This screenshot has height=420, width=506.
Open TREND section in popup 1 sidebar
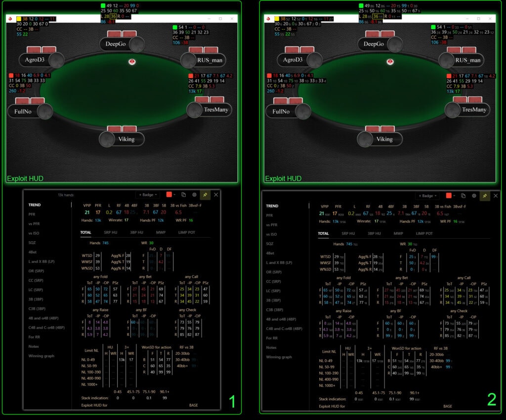(x=35, y=205)
